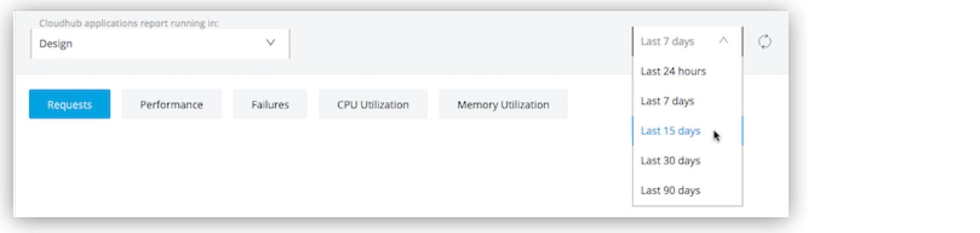Screen dimensions: 980x233
Task: Select the highlighted blue 15 days entry
Action: click(687, 130)
